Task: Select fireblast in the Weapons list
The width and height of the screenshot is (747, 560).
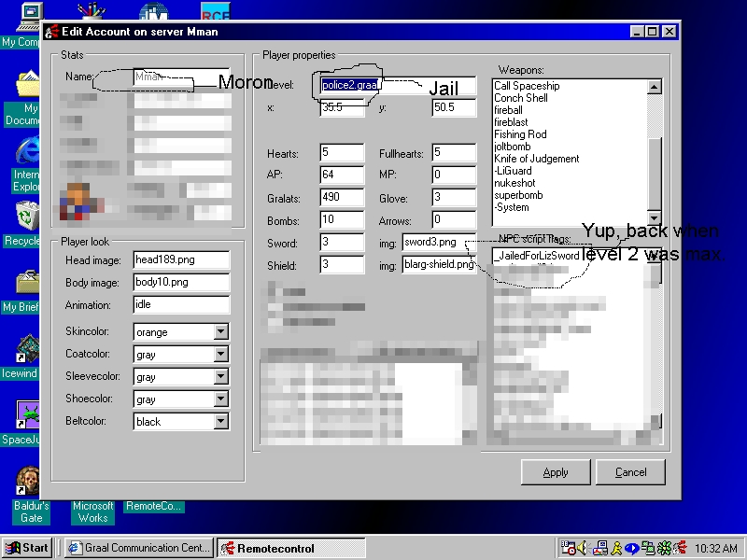Action: click(511, 122)
